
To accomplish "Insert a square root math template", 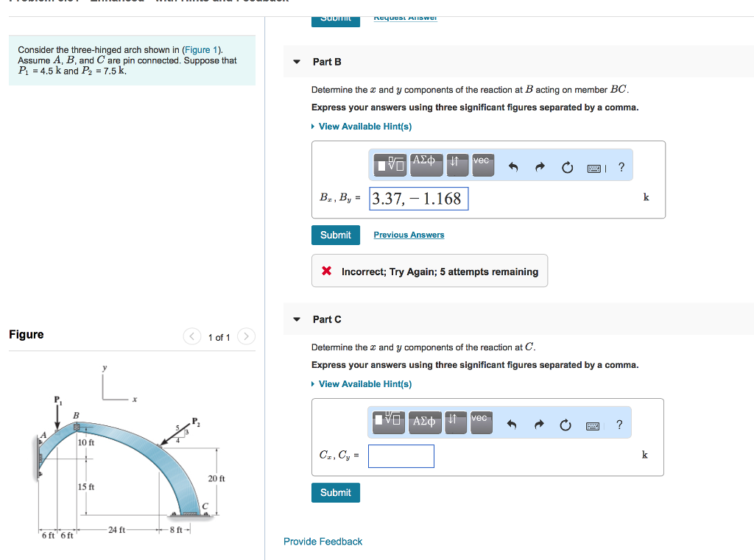I will (389, 165).
